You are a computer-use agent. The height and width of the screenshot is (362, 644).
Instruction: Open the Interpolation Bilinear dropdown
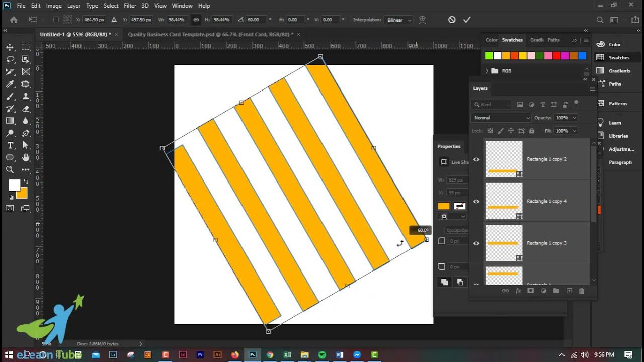tap(399, 20)
